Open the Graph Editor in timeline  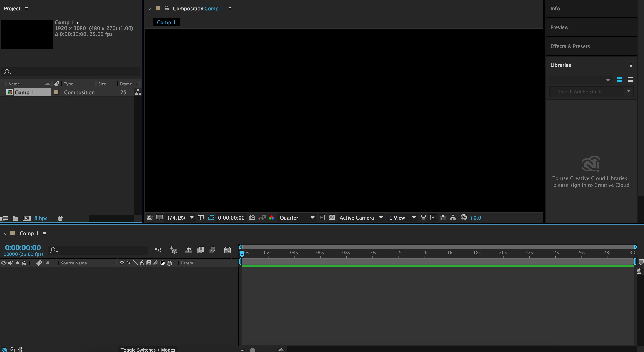[227, 250]
